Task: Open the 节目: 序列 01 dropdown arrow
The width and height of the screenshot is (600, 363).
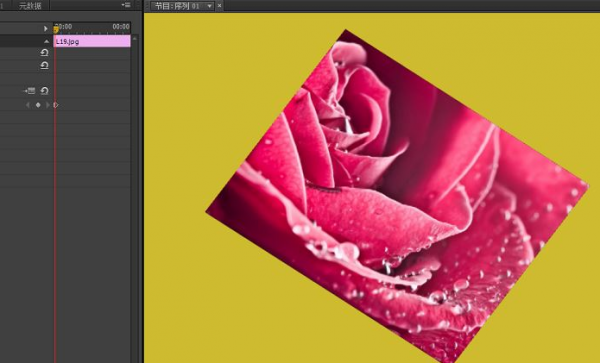Action: (x=209, y=6)
